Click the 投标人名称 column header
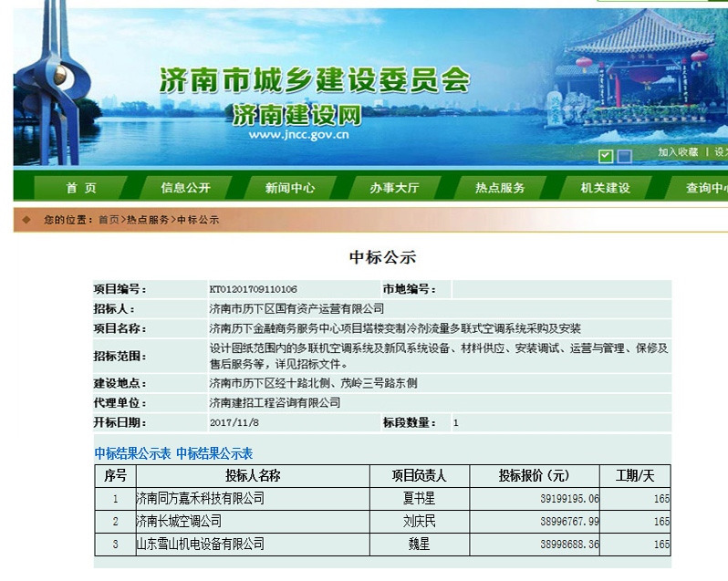Viewport: 728px width, 581px height. (253, 476)
